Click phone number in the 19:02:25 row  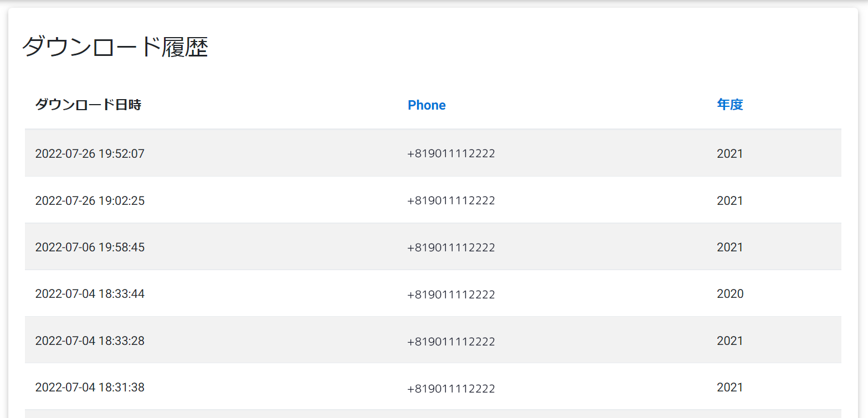pos(451,200)
